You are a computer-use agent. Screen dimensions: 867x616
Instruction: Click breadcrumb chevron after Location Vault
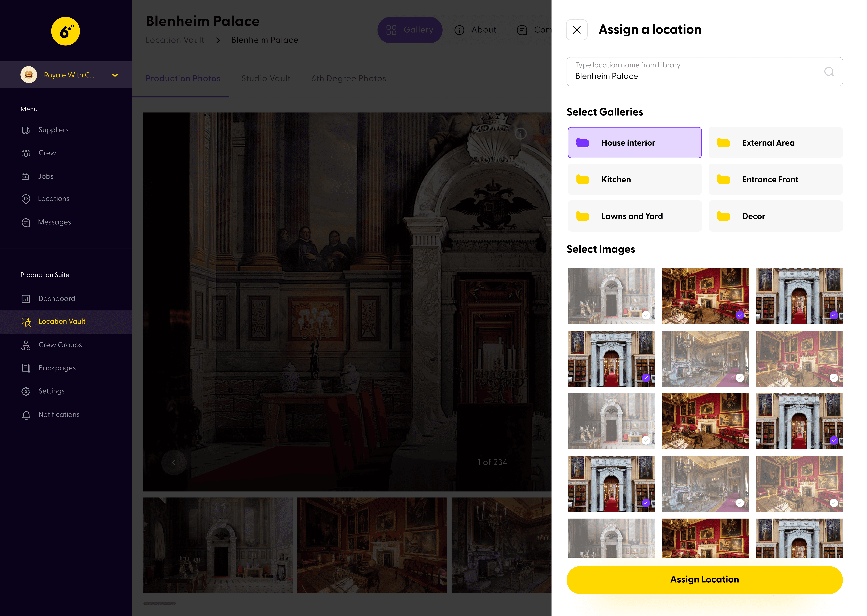point(218,40)
